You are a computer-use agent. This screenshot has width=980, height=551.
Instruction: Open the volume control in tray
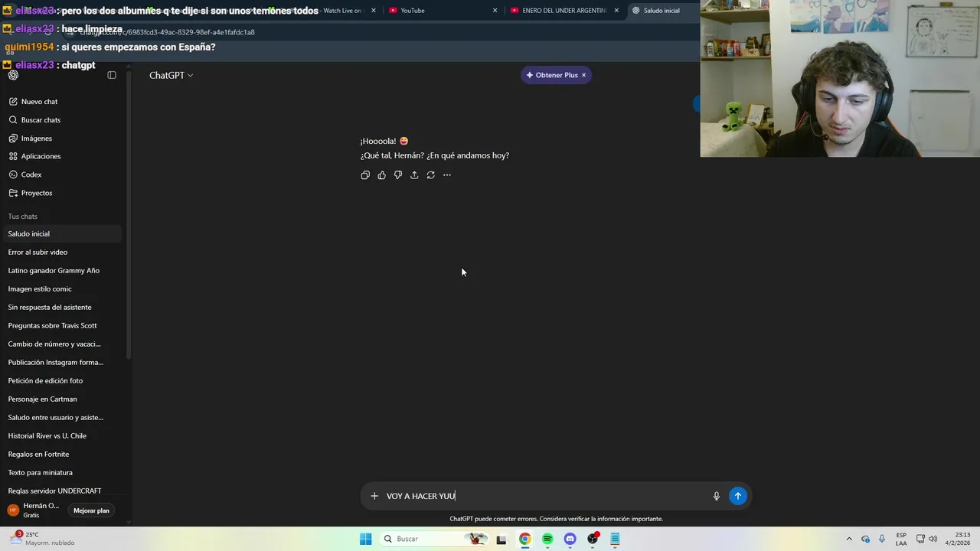click(x=933, y=539)
